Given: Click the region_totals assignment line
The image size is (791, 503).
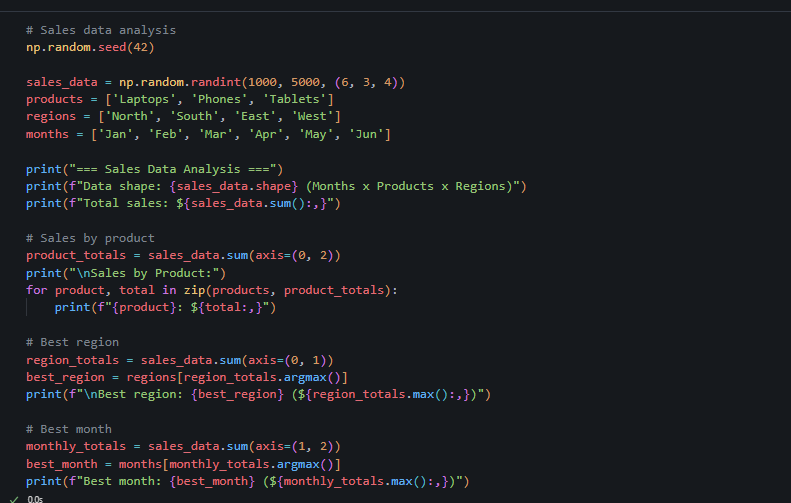Looking at the screenshot, I should tap(180, 360).
